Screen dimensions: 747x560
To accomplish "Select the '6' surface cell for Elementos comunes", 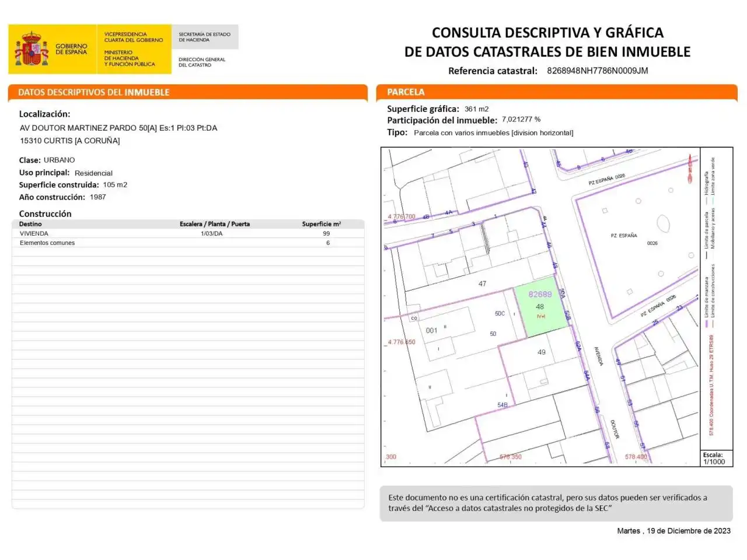I will 328,243.
